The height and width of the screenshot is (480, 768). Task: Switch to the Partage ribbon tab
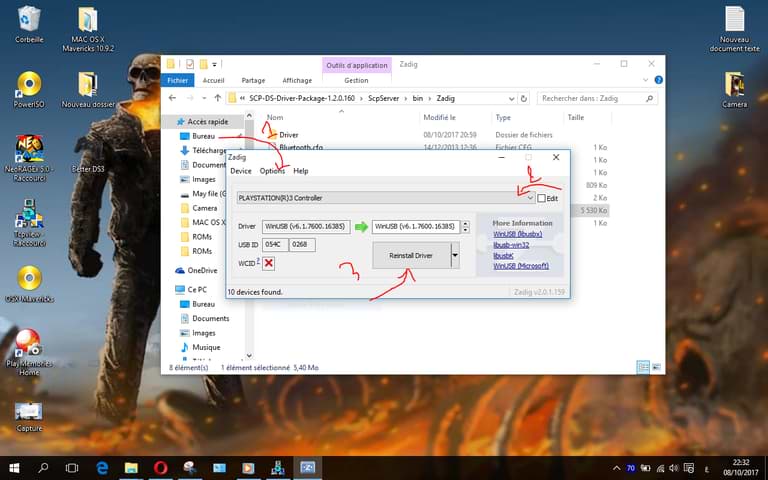click(x=253, y=80)
